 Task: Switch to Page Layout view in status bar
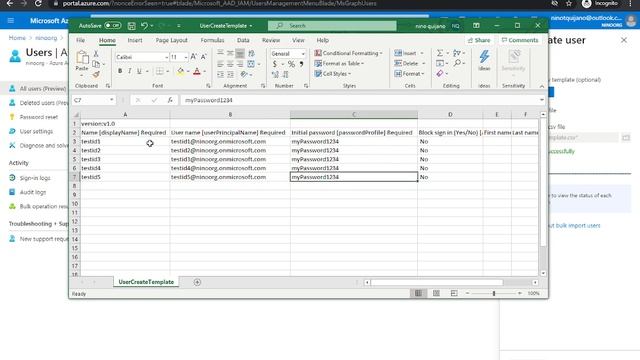pyautogui.click(x=436, y=293)
